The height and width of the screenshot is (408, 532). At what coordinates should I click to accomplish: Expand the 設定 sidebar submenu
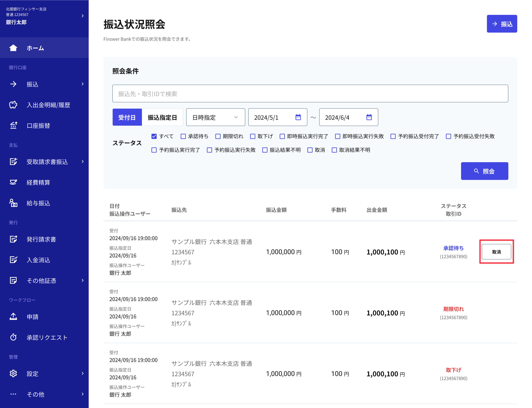click(83, 373)
